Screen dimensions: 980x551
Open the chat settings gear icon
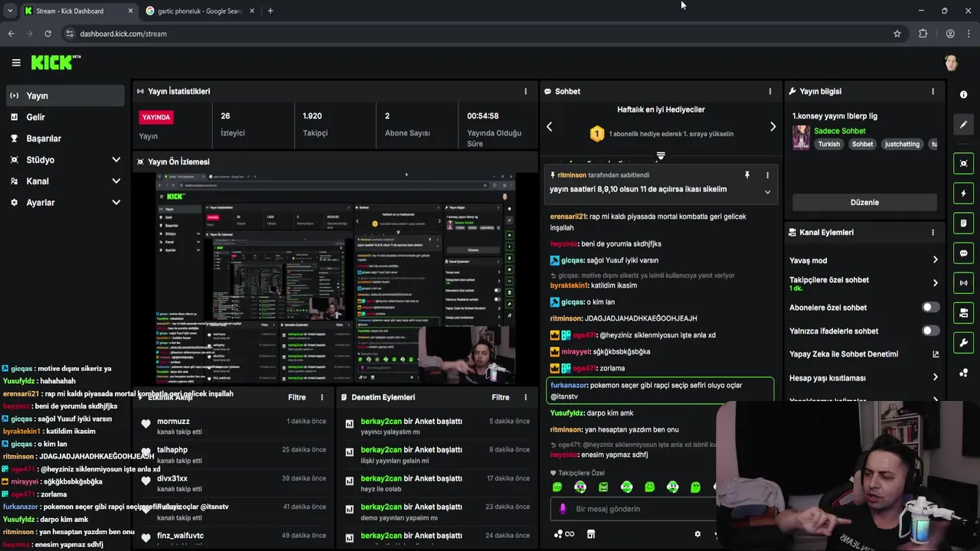click(x=697, y=534)
